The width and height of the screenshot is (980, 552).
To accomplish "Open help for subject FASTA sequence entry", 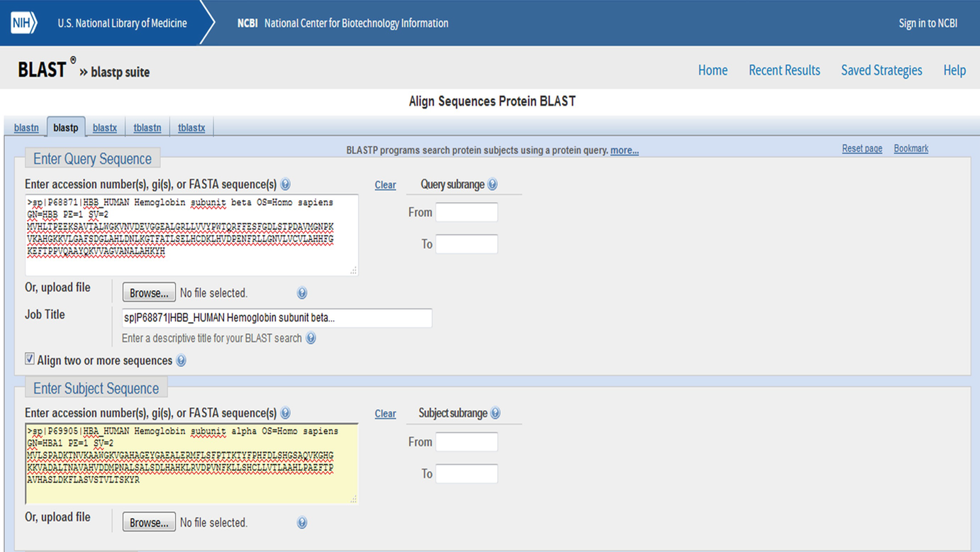I will point(285,413).
